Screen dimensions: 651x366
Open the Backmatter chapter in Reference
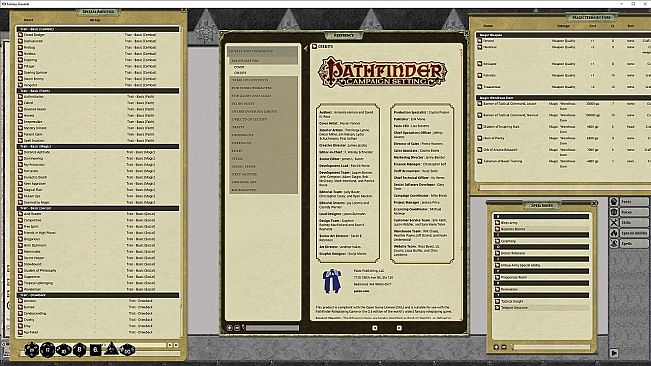(x=263, y=190)
